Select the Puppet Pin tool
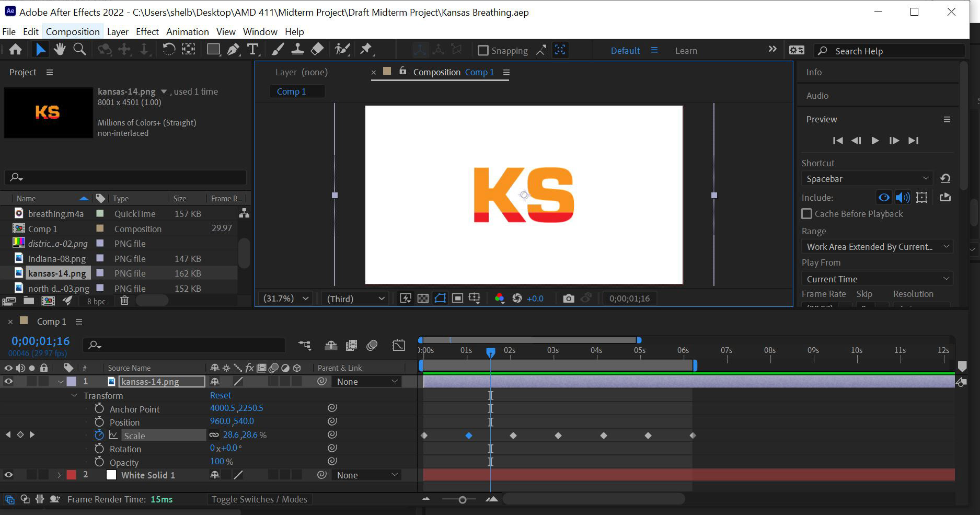Screen dimensions: 980x515 366,50
